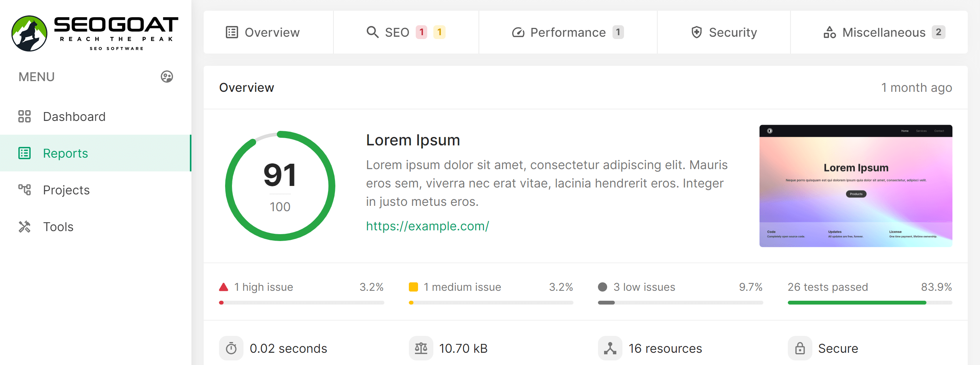
Task: Click the stopwatch icon beside 0.02 seconds
Action: pyautogui.click(x=231, y=348)
